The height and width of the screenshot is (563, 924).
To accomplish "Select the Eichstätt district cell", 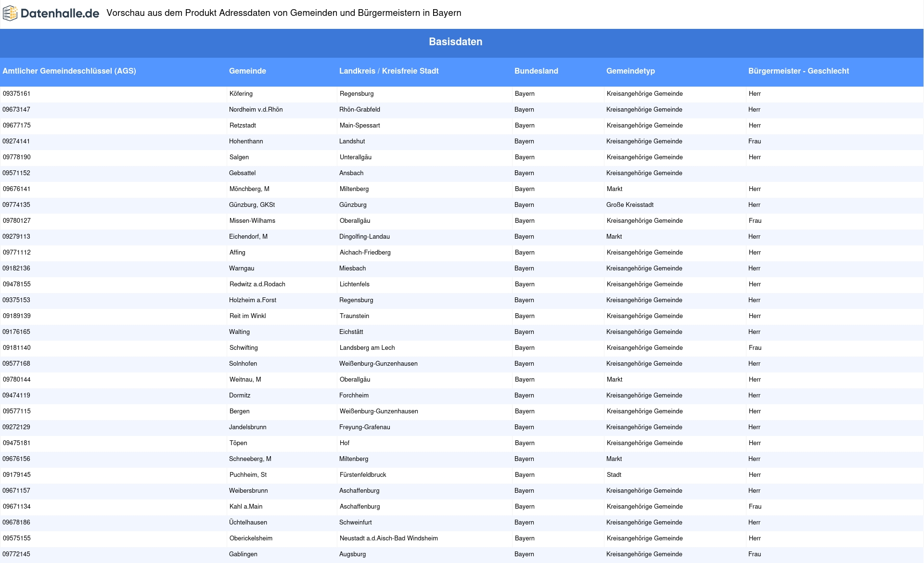I will (351, 332).
